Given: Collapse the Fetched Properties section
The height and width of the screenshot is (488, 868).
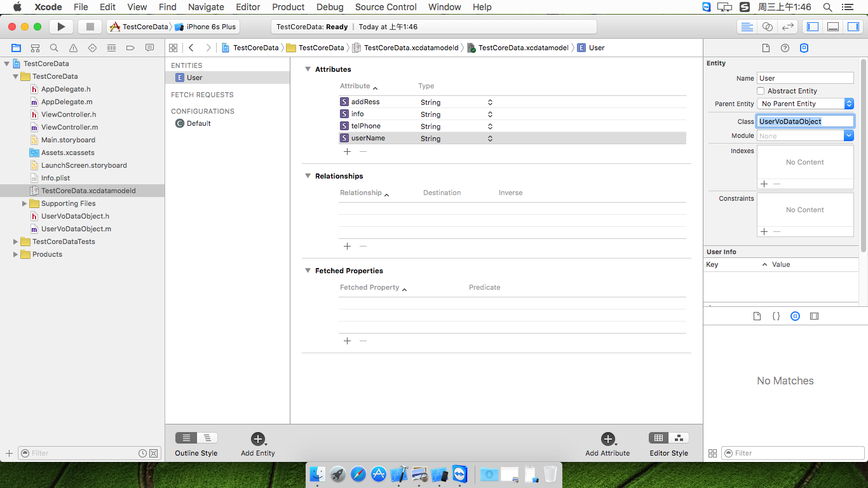Looking at the screenshot, I should 308,271.
